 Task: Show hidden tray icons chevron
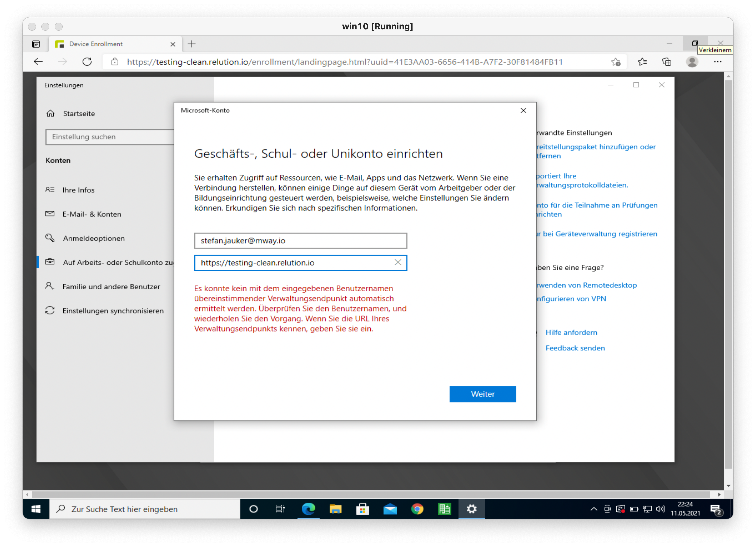click(x=594, y=509)
